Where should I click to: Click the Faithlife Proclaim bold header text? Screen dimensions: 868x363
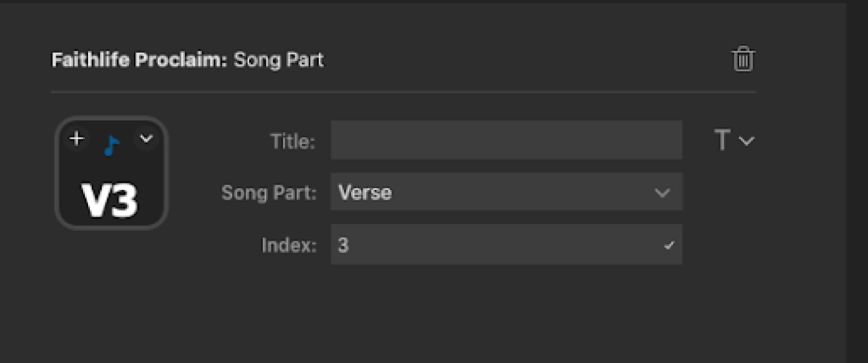[139, 60]
